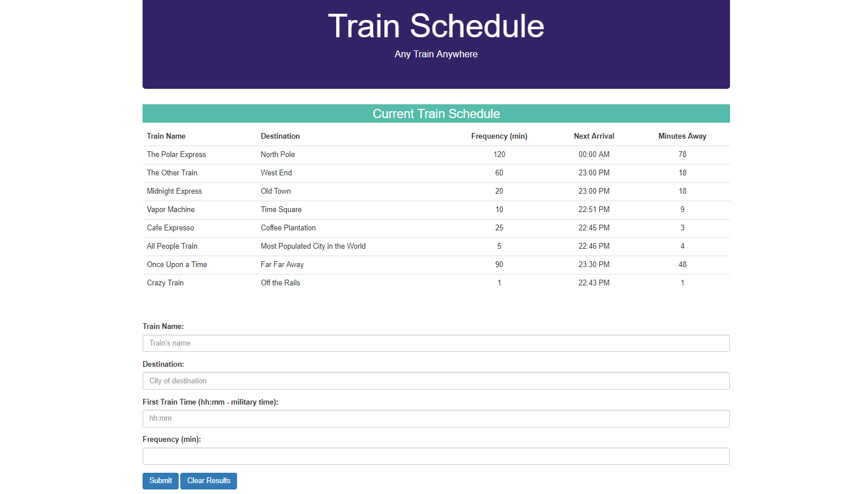
Task: Click the Minutes Away column header
Action: (x=682, y=136)
